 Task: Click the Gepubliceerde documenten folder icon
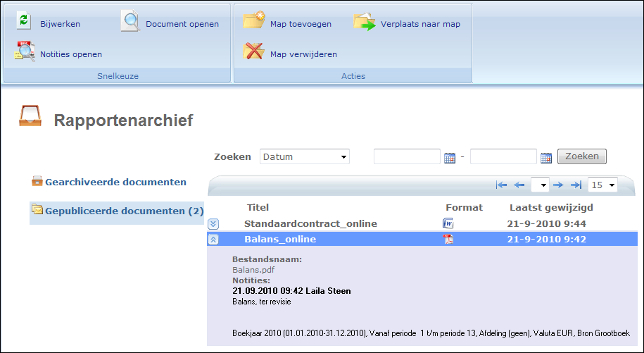click(x=37, y=209)
